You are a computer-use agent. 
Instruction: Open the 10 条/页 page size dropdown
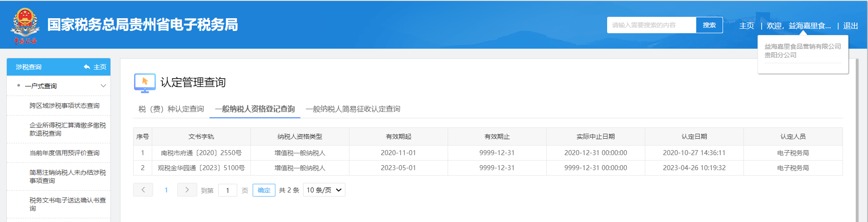click(324, 190)
